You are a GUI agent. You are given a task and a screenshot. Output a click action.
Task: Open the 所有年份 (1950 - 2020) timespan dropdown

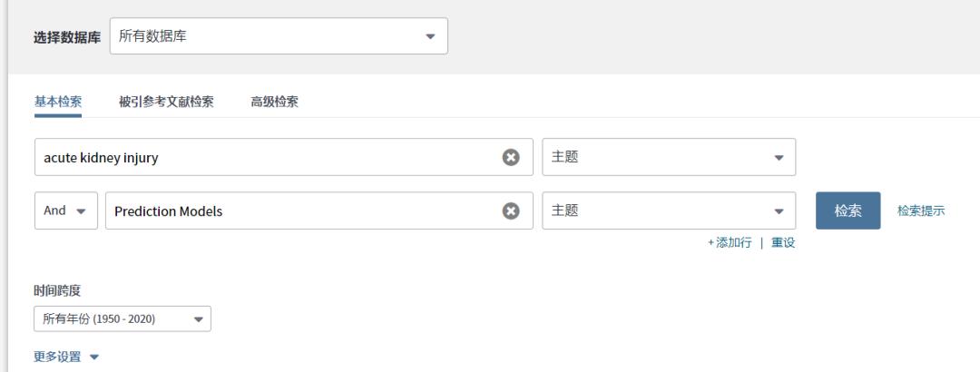click(x=122, y=318)
